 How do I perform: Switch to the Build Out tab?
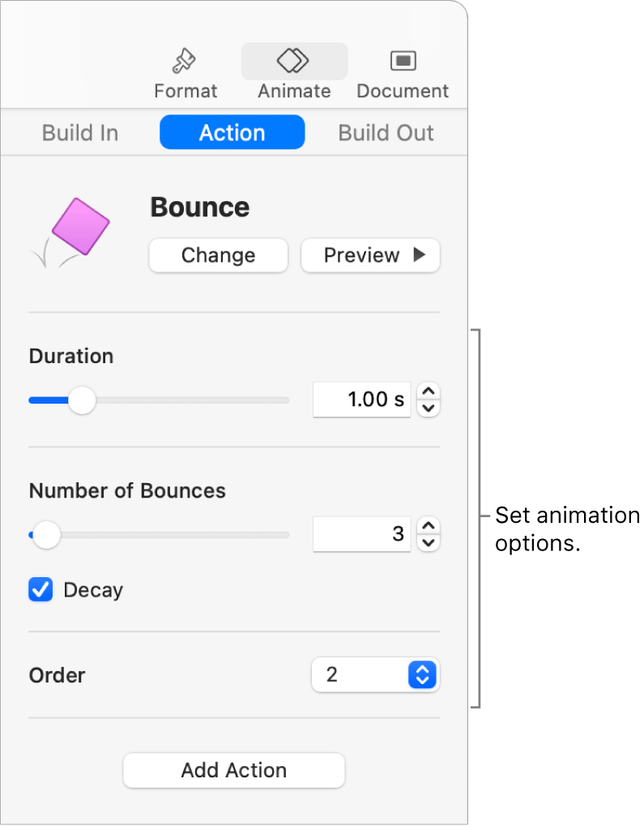(x=386, y=133)
